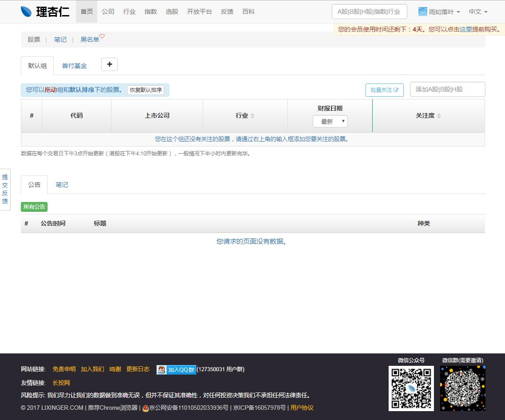Image resolution: width=505 pixels, height=420 pixels.
Task: Click the heart icon next to 黑名单
Action: tap(102, 36)
